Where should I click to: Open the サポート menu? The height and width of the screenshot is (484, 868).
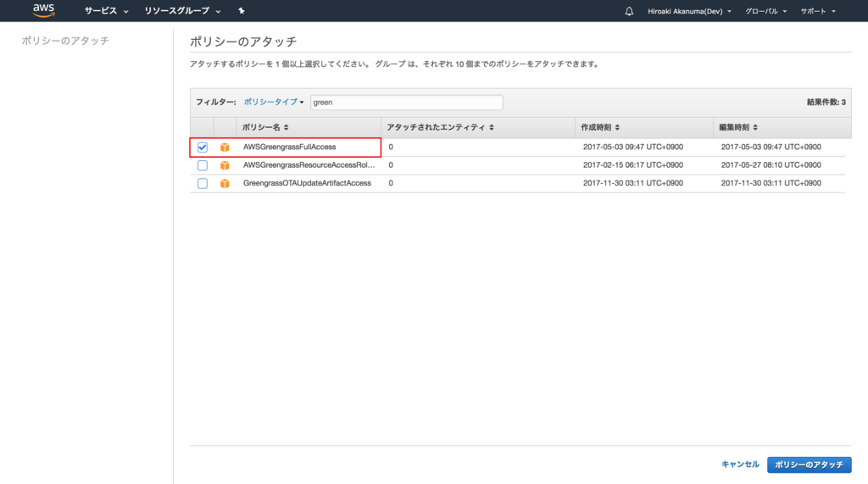pos(818,11)
